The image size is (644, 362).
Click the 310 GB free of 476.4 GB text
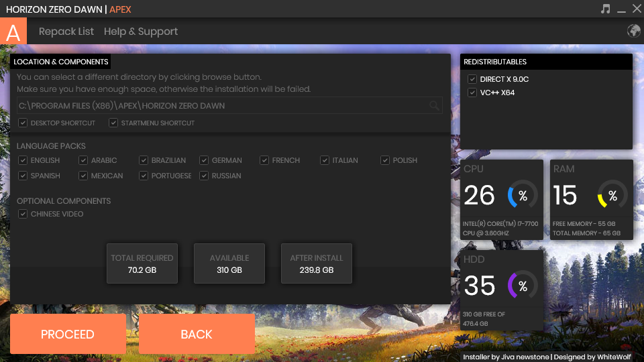(484, 319)
